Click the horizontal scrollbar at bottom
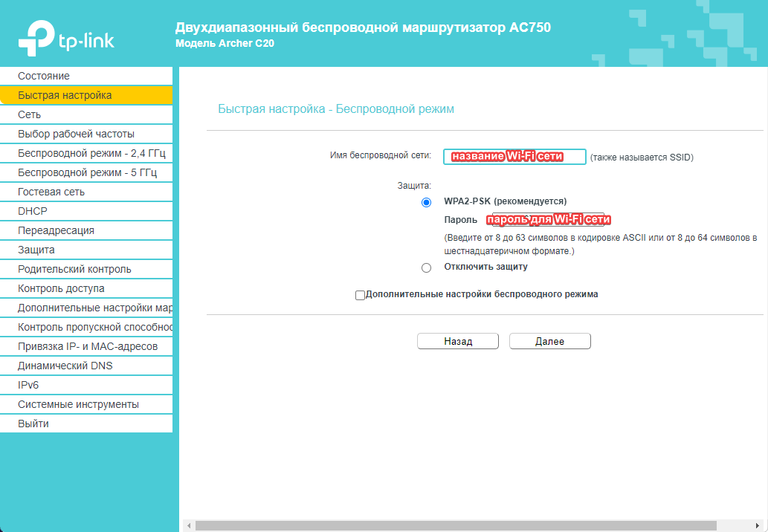The image size is (768, 532). click(454, 525)
